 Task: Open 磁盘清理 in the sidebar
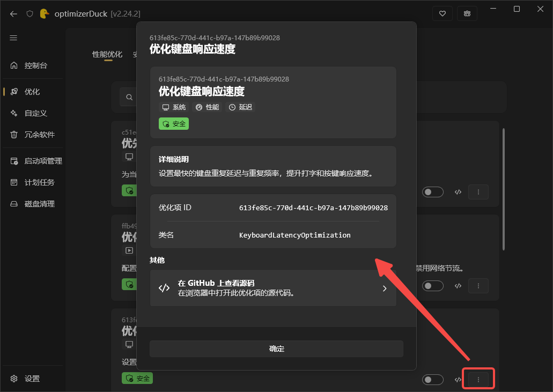tap(33, 204)
